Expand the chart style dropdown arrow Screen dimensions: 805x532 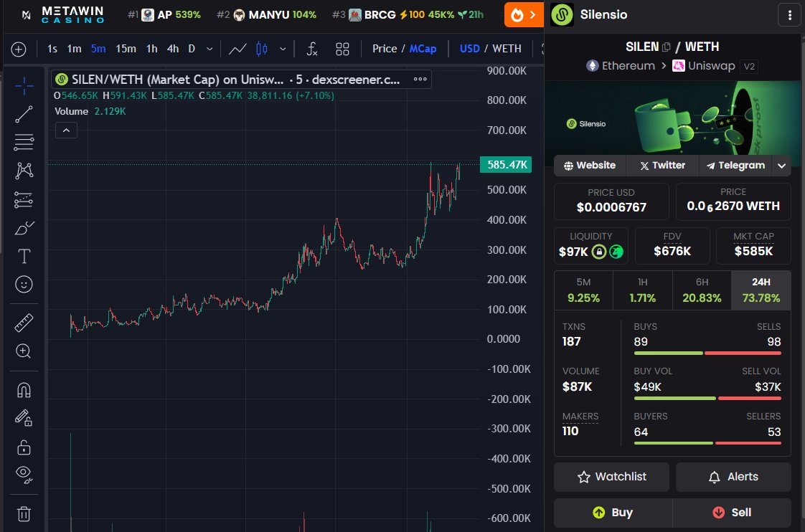[x=283, y=49]
